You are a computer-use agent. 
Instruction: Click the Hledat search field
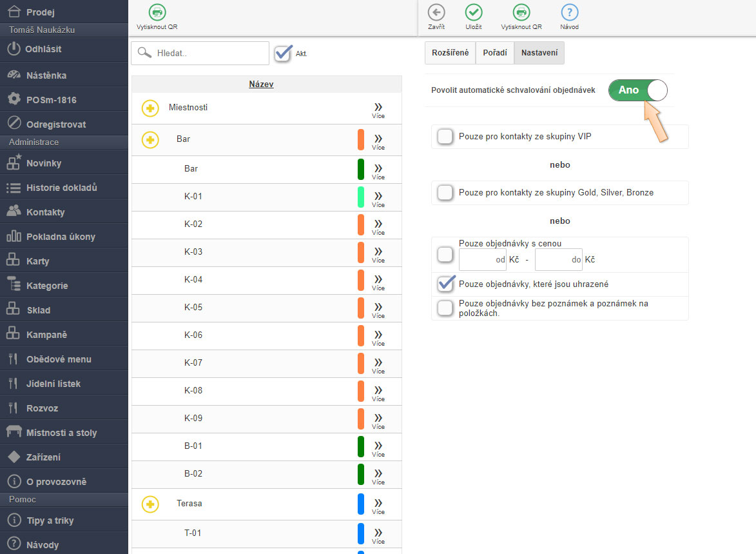(x=209, y=54)
